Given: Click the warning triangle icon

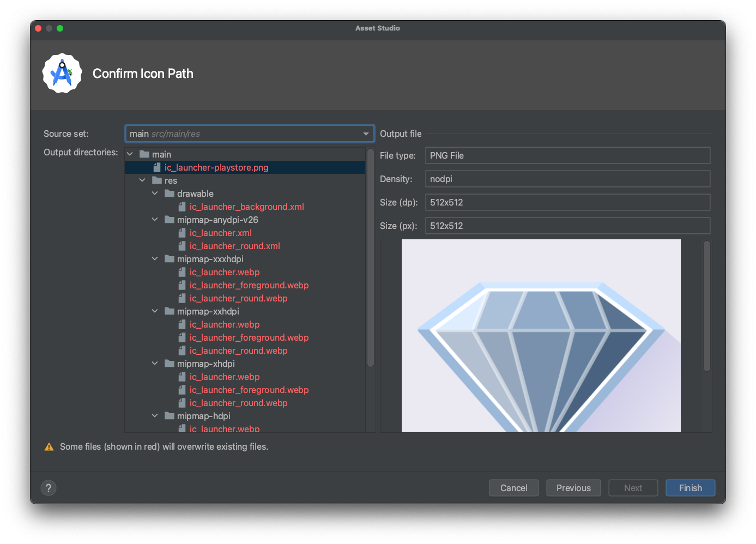Looking at the screenshot, I should tap(49, 447).
